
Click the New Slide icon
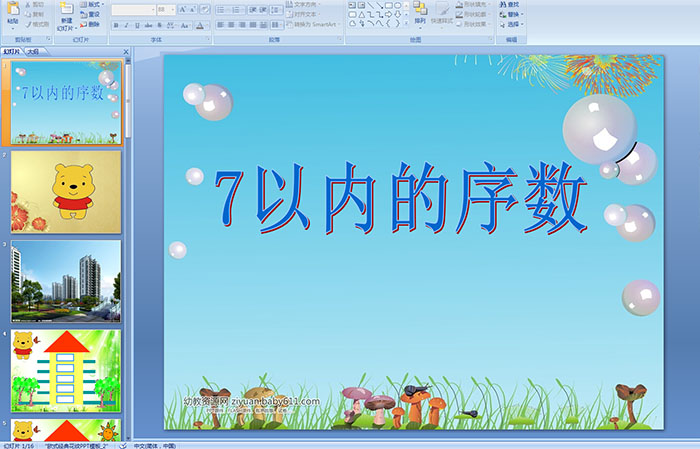67,8
